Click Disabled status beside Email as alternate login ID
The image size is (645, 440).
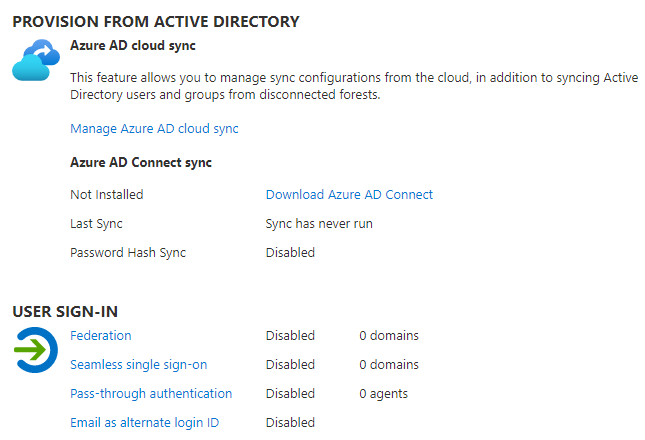pos(290,423)
